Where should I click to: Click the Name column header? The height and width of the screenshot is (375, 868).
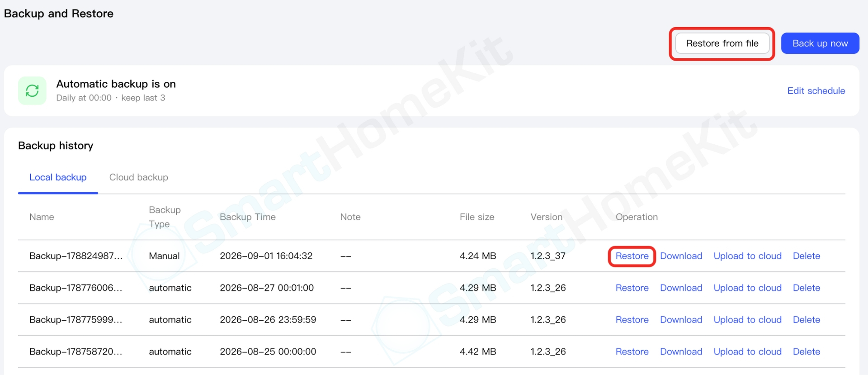click(x=42, y=217)
